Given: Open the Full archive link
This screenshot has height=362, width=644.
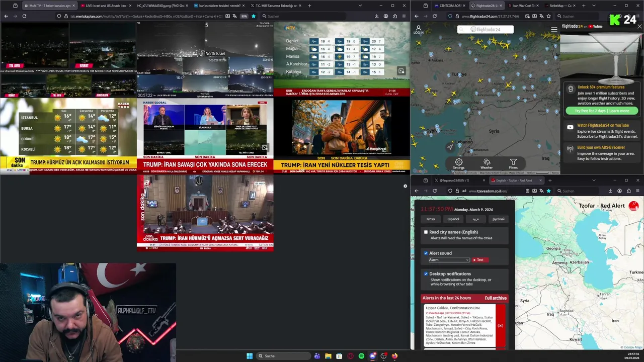Looking at the screenshot, I should click(x=496, y=298).
